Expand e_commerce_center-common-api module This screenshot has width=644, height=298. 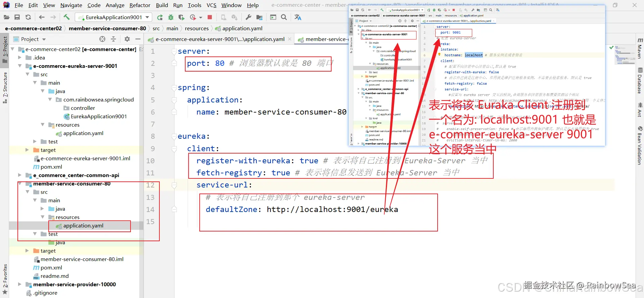coord(20,175)
